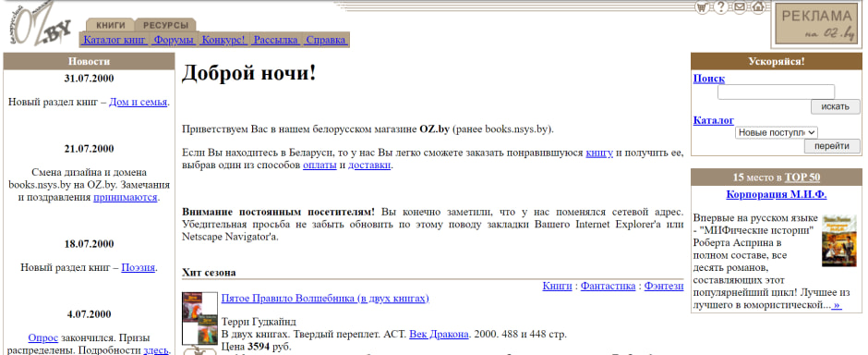
Task: Select the 4.07.2000 news date
Action: 90,314
